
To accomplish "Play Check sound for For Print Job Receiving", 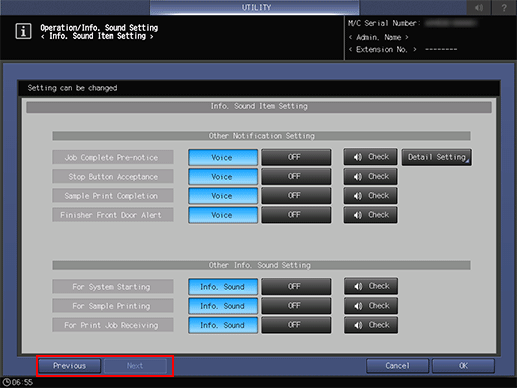I will (371, 325).
